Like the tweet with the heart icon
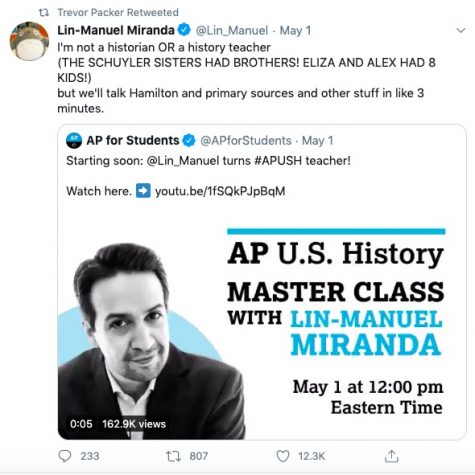 (x=283, y=456)
